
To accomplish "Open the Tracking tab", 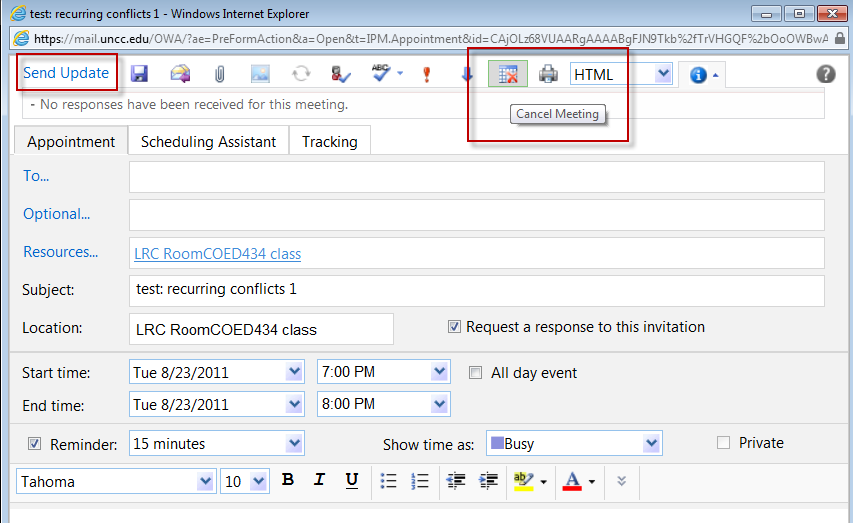I will tap(329, 142).
